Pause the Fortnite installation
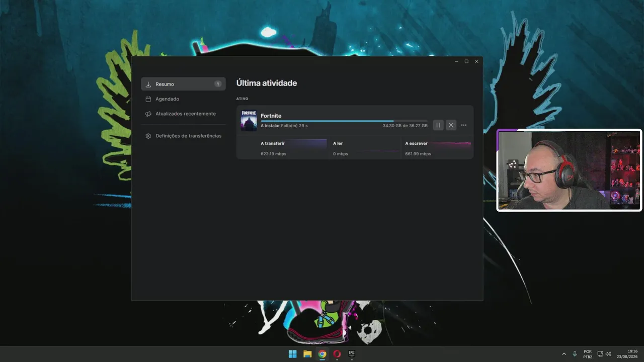 coord(438,125)
